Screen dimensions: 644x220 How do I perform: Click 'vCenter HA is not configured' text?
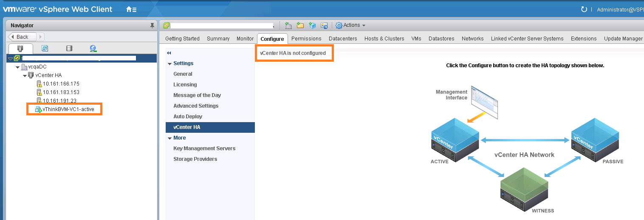(293, 53)
